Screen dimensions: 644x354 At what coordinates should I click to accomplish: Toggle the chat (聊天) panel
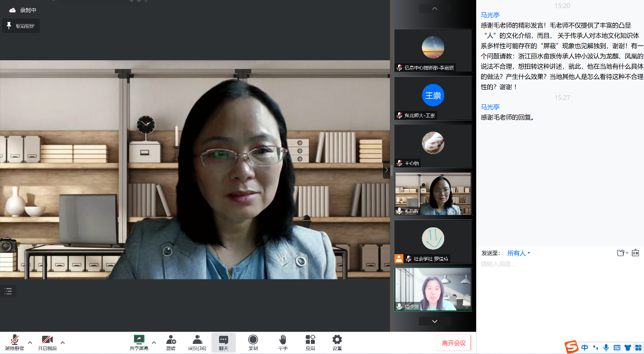tap(224, 342)
